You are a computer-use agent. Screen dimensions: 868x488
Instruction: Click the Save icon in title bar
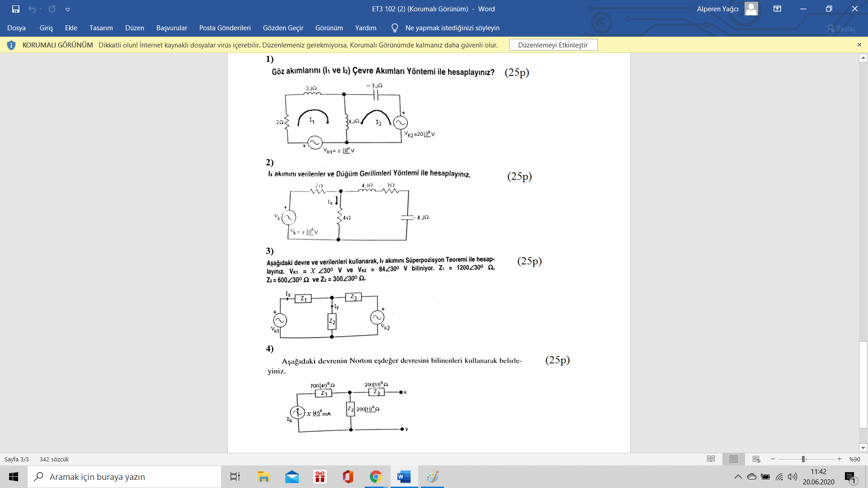click(x=16, y=9)
